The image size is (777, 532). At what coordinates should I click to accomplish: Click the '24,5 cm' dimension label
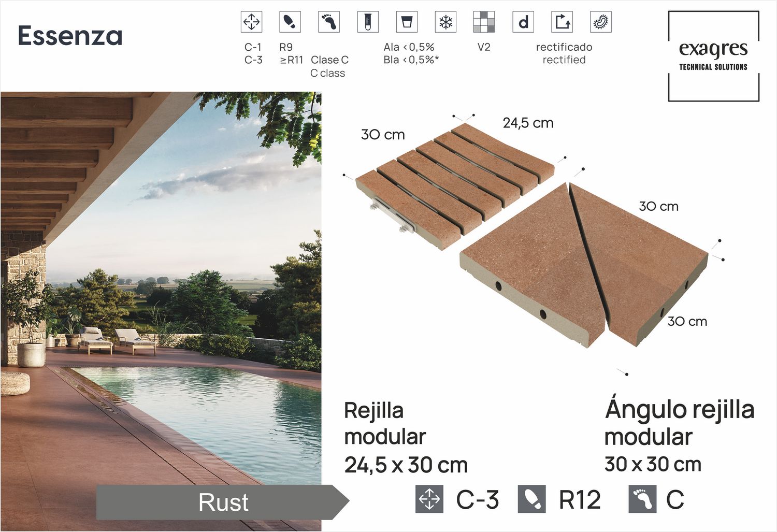point(528,123)
